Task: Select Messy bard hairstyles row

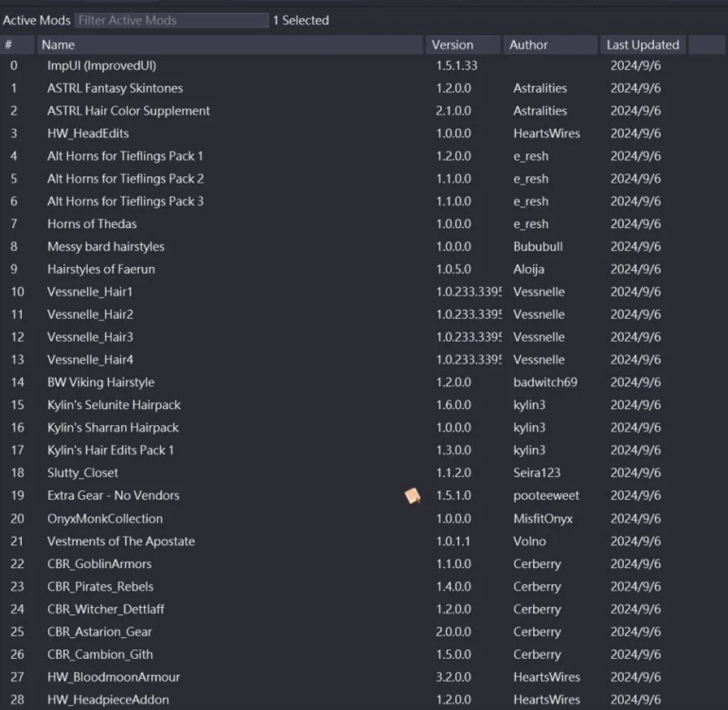Action: click(106, 247)
